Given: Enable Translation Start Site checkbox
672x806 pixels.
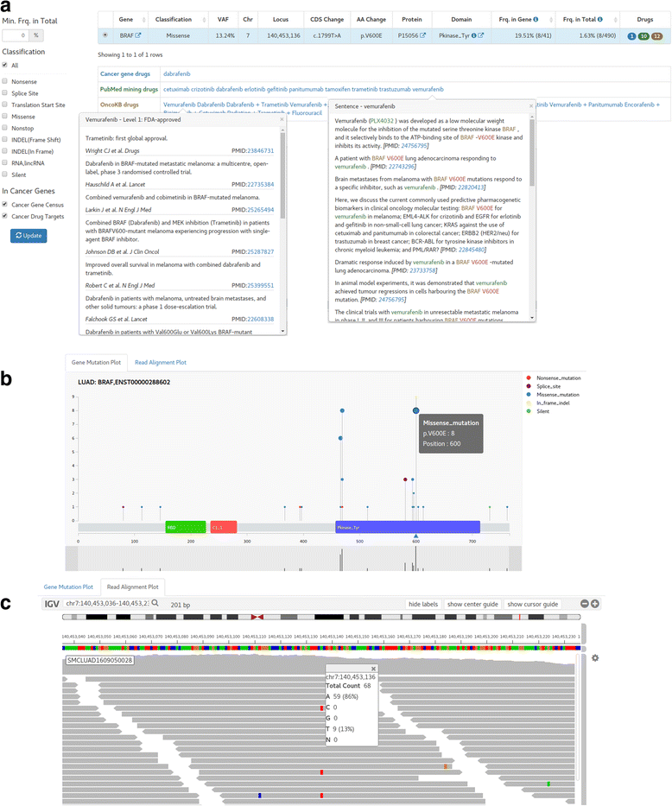Looking at the screenshot, I should click(4, 105).
